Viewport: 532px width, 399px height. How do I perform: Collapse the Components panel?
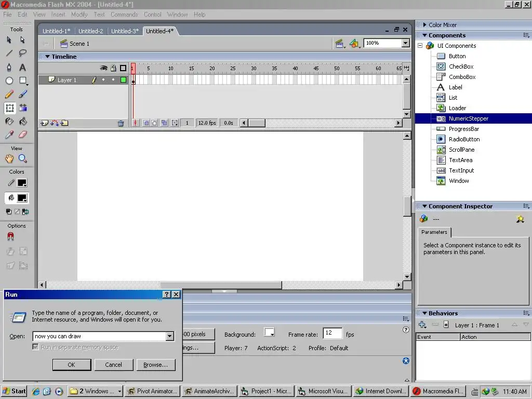coord(424,35)
